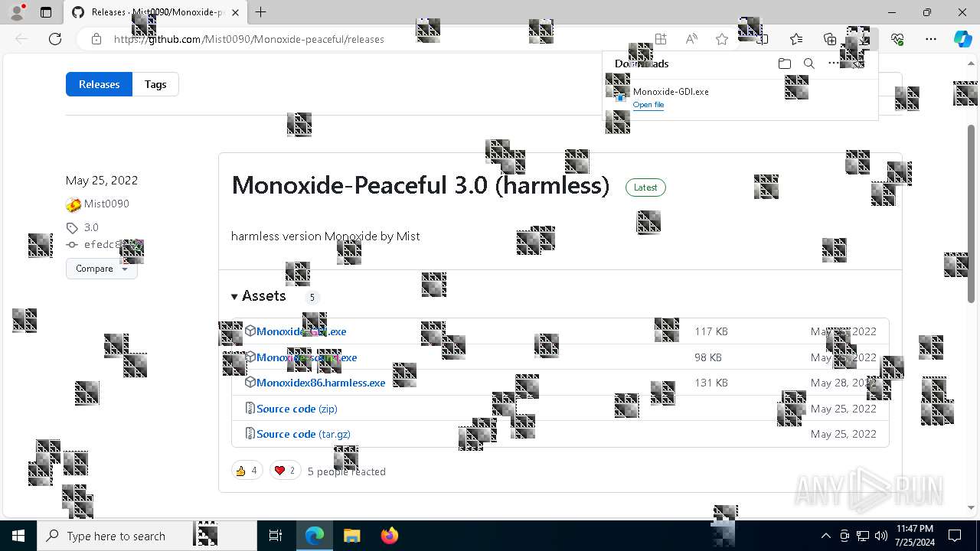Open the Collections icon in toolbar
Viewport: 980px width, 551px height.
point(830,39)
